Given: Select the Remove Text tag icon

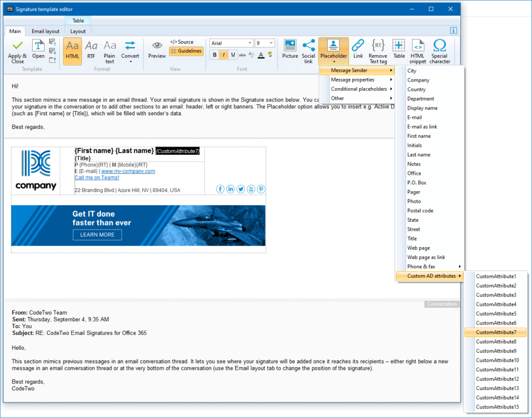Looking at the screenshot, I should pos(378,49).
